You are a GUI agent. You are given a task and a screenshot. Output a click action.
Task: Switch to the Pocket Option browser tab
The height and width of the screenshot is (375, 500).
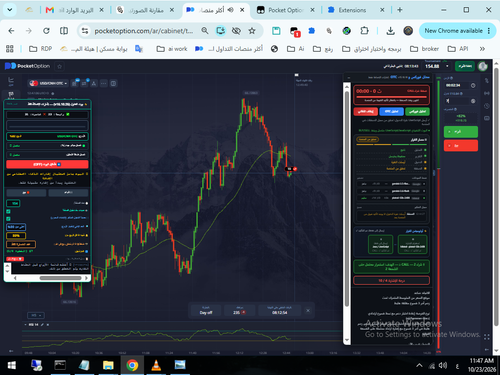tap(285, 10)
